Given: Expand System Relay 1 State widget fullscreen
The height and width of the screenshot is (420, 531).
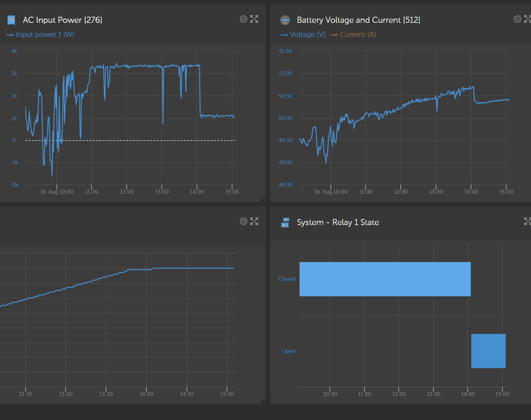Looking at the screenshot, I should tap(527, 221).
